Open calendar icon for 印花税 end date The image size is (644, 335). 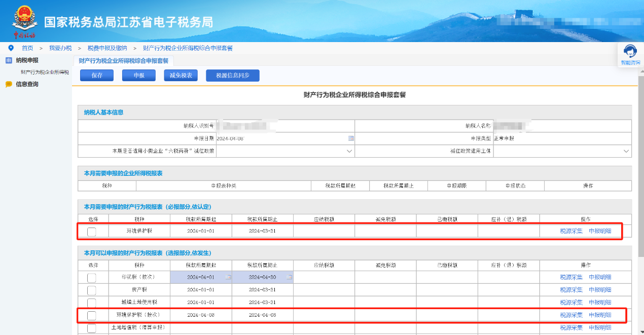pos(289,277)
